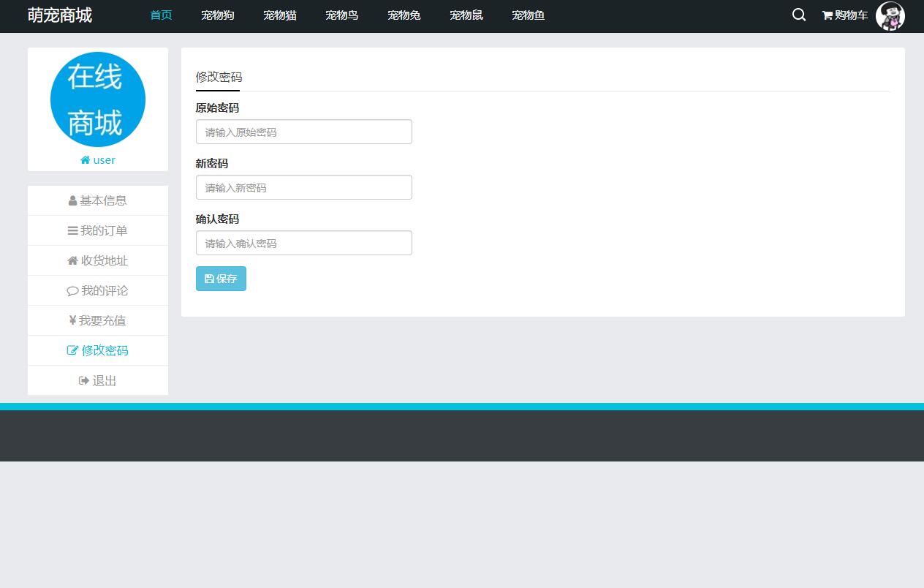Click the 保存 button
This screenshot has width=924, height=588.
221,279
